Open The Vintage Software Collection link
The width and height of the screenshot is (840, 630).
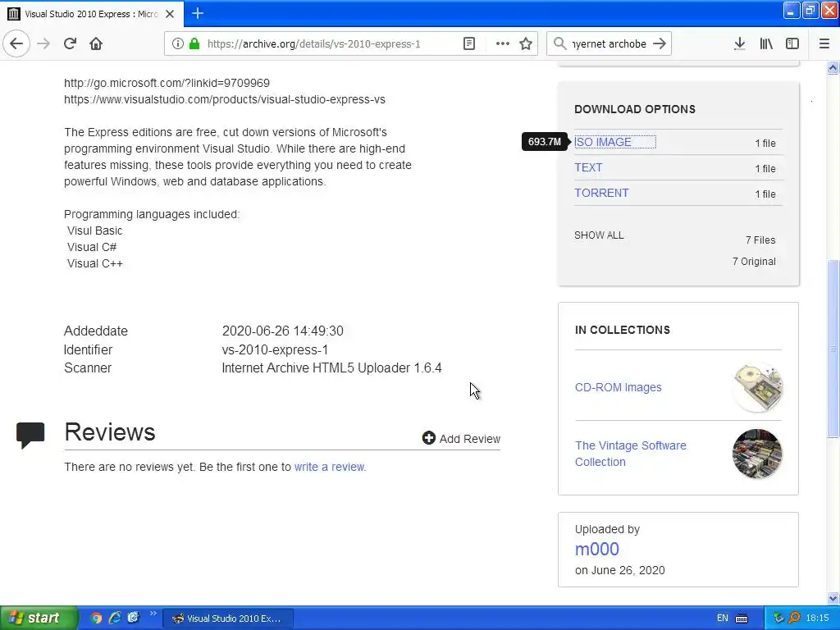click(631, 454)
